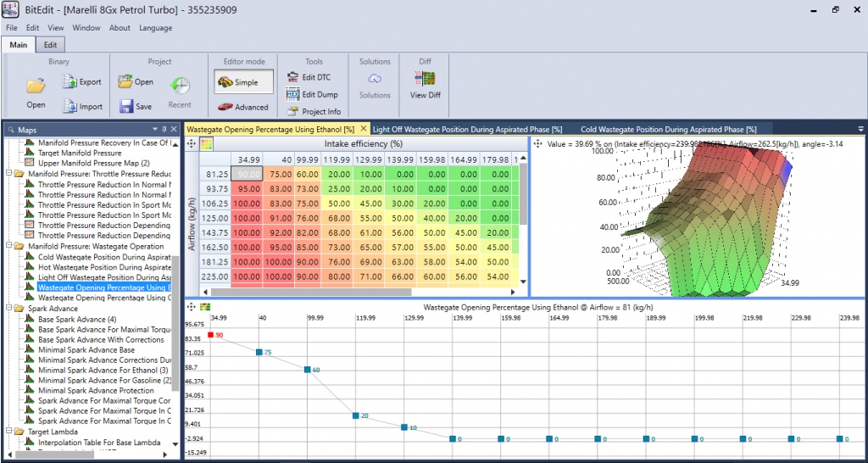Viewport: 868px width, 463px height.
Task: Select cell 90.00 in the 81.25 airflow row
Action: coord(247,174)
